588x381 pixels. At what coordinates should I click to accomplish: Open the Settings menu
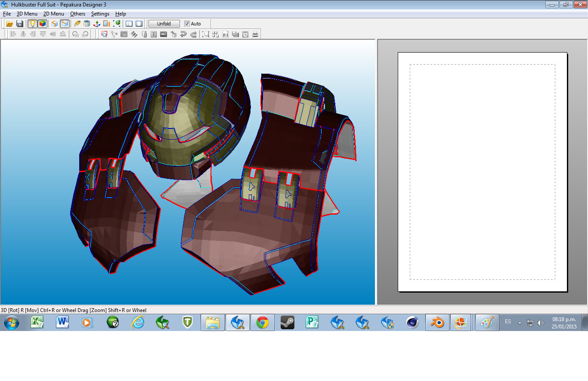point(100,14)
